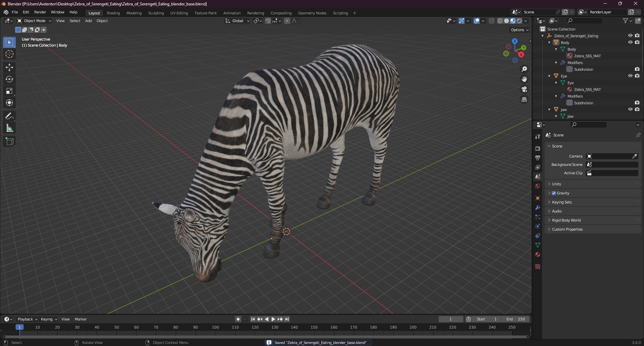Click the Marker menu in timeline
Image resolution: width=644 pixels, height=346 pixels.
tap(80, 319)
